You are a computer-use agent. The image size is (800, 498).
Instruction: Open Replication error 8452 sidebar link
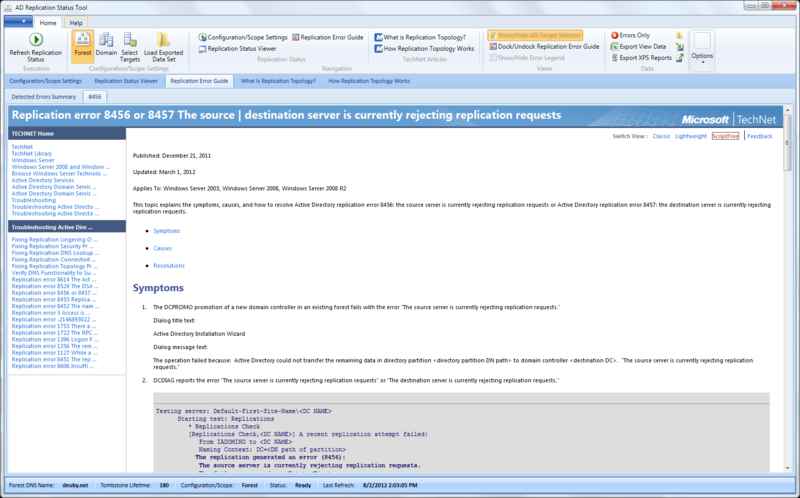55,306
